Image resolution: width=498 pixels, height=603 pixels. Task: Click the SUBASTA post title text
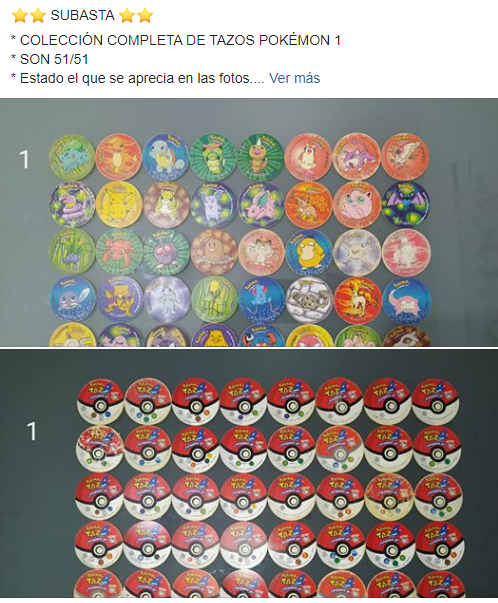click(82, 15)
